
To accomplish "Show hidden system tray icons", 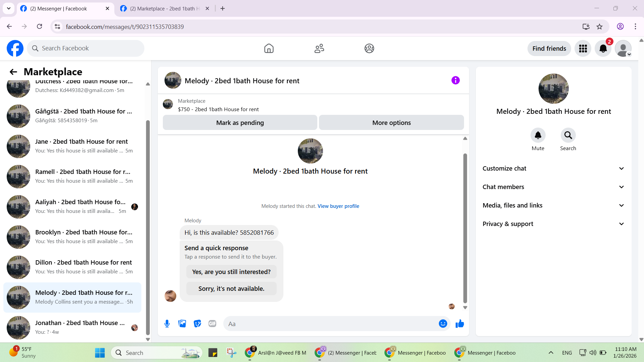I will coord(551,353).
